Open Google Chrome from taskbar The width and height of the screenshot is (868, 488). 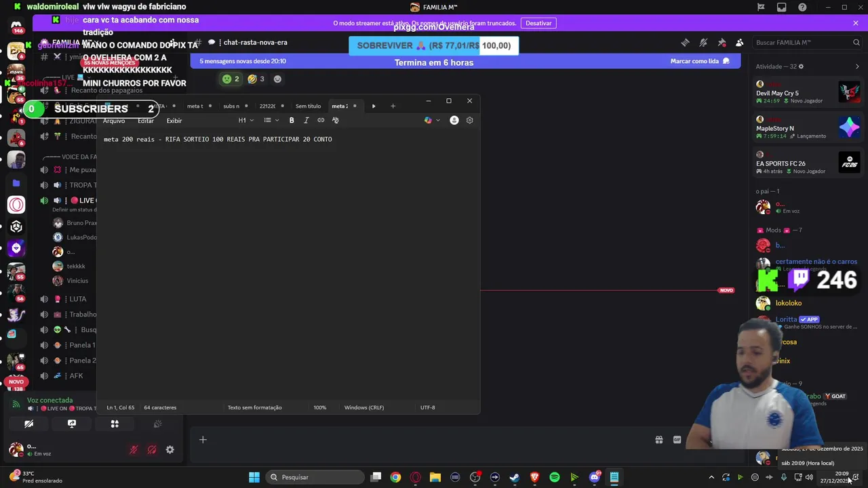coord(395,477)
